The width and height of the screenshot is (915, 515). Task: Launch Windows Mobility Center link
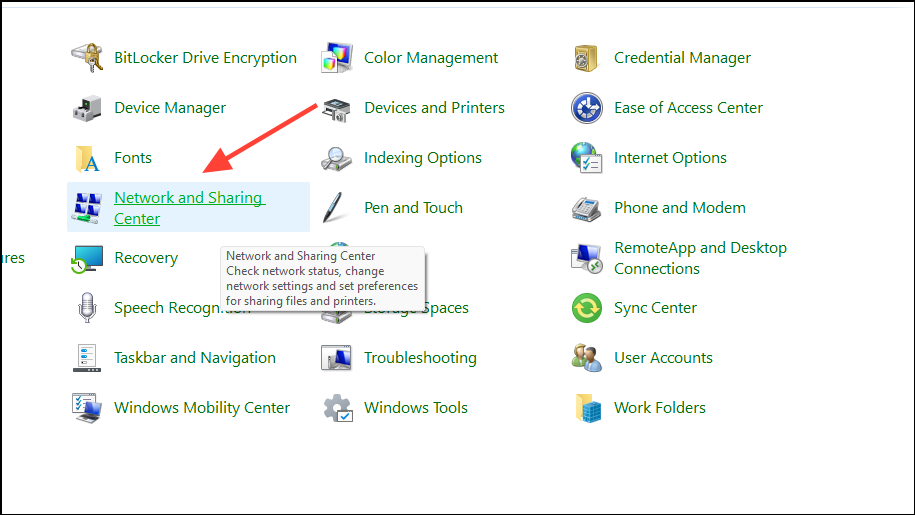coord(202,408)
